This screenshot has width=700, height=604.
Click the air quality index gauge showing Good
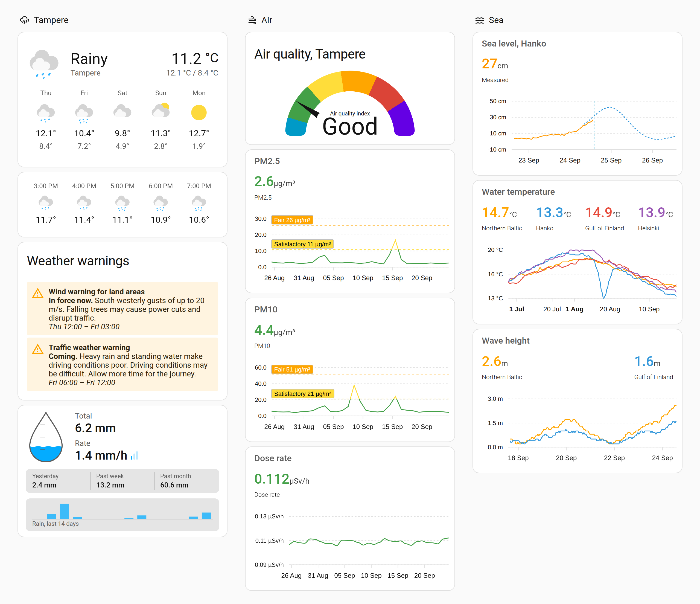pyautogui.click(x=350, y=103)
